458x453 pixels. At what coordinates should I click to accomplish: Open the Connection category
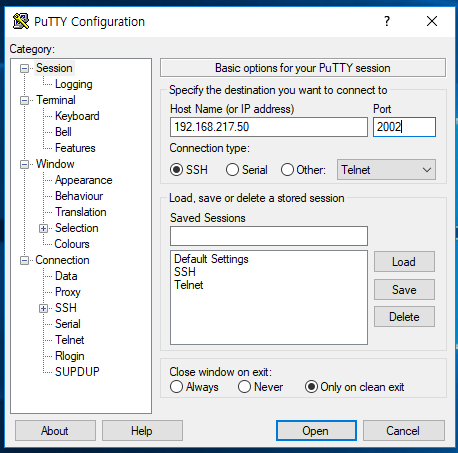62,260
